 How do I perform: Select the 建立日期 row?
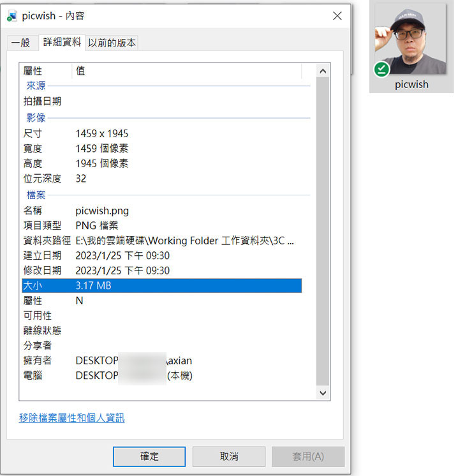(x=162, y=256)
